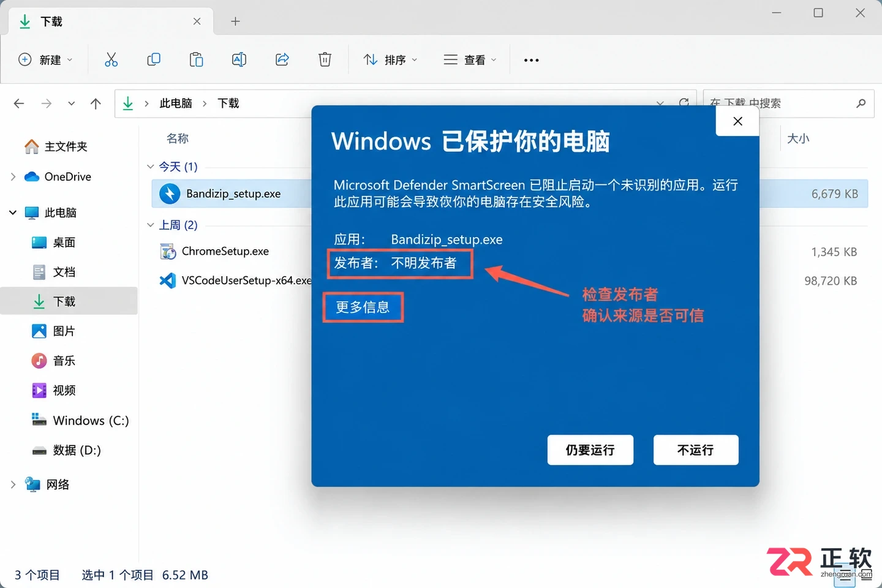This screenshot has width=882, height=588.
Task: Open recent locations chevron dropdown
Action: coord(72,104)
